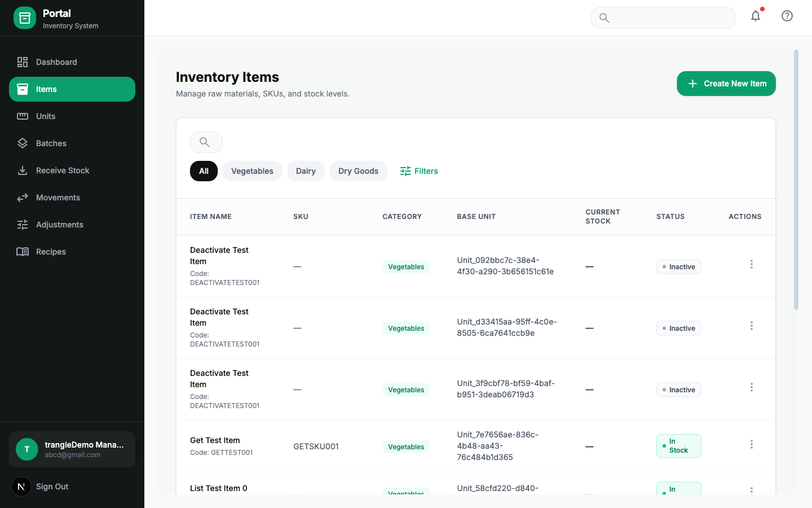Click the CATEGORY column header
This screenshot has height=508, width=812.
click(402, 217)
